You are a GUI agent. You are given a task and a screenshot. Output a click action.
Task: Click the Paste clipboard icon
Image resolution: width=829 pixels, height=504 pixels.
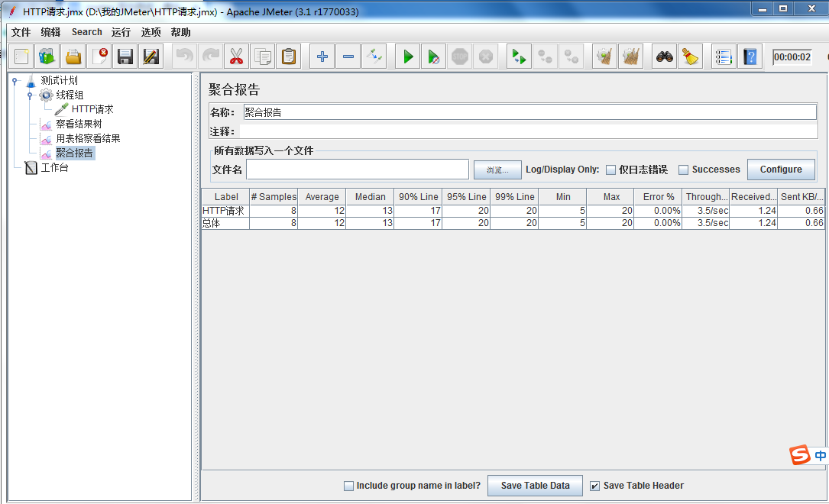click(x=289, y=57)
